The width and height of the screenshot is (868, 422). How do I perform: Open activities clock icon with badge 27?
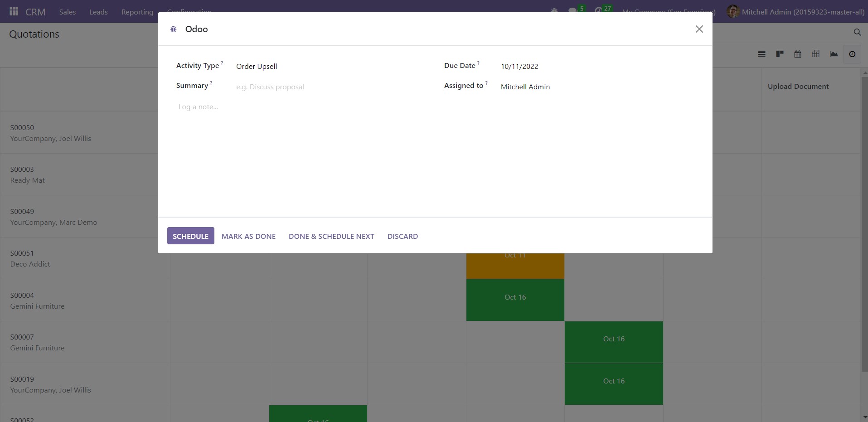[602, 10]
